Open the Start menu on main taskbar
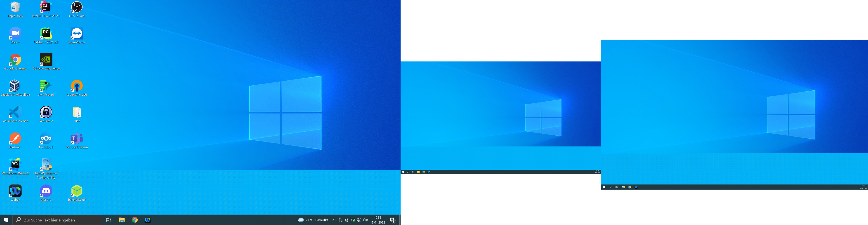The height and width of the screenshot is (225, 868). click(x=6, y=220)
